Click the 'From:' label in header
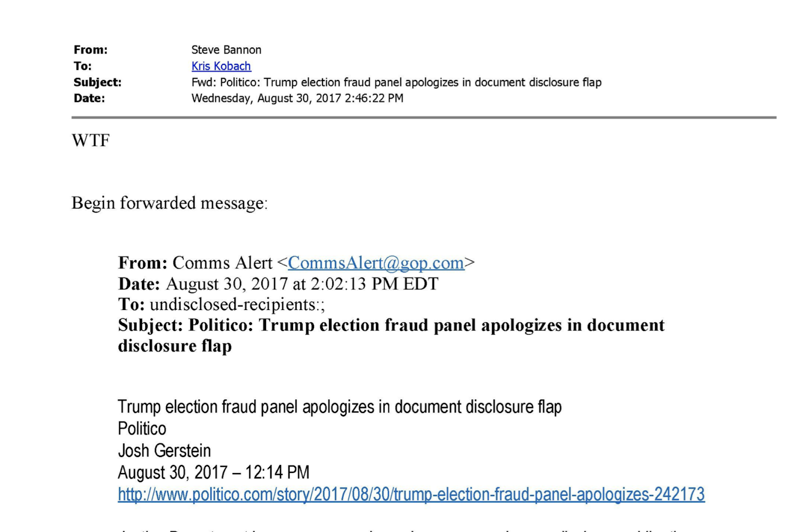Viewport: 800px width, 532px height. (90, 50)
